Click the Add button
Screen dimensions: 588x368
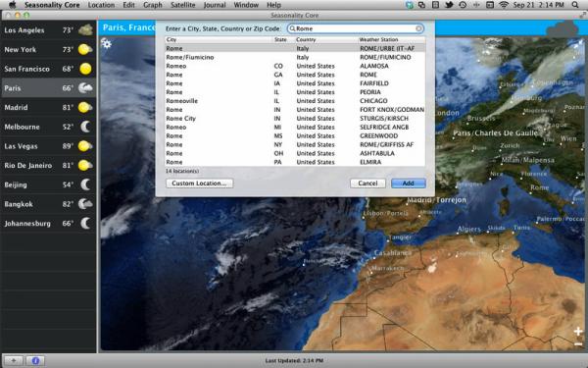click(x=409, y=184)
